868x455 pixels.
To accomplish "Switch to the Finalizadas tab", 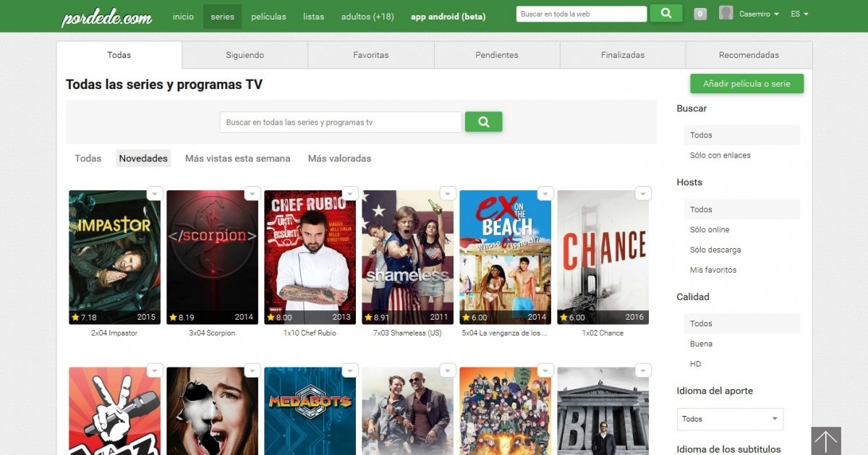I will [623, 55].
